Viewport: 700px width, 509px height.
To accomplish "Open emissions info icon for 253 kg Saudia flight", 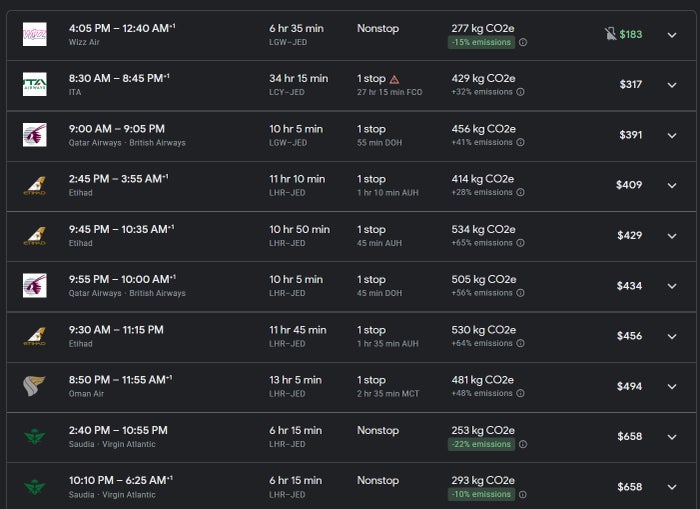I will pos(523,444).
